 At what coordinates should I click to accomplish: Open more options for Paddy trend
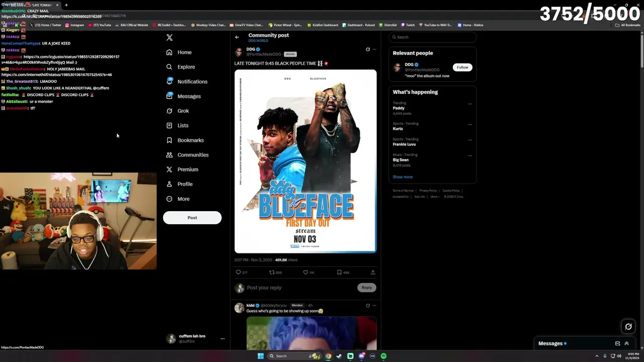click(470, 104)
